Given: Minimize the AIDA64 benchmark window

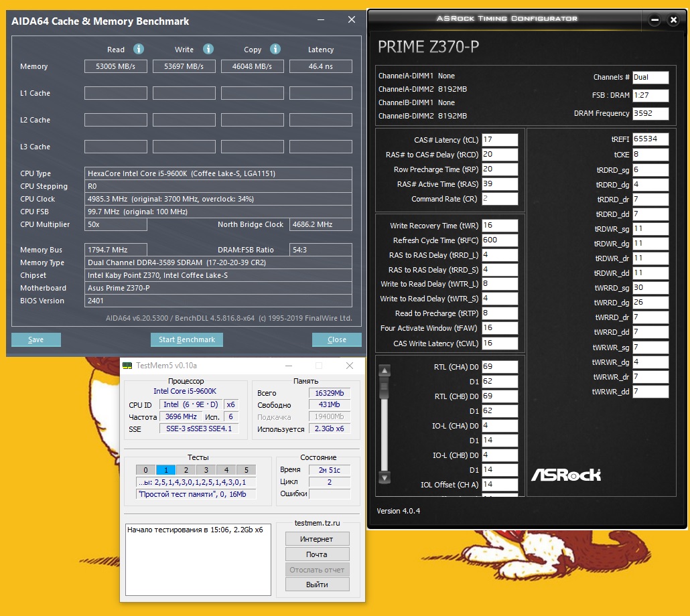Looking at the screenshot, I should click(x=321, y=20).
